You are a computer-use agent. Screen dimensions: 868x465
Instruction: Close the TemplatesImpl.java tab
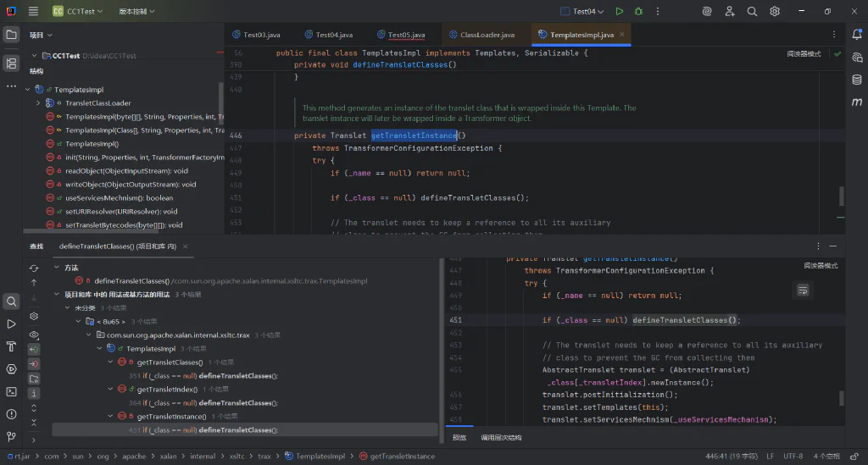(x=621, y=34)
